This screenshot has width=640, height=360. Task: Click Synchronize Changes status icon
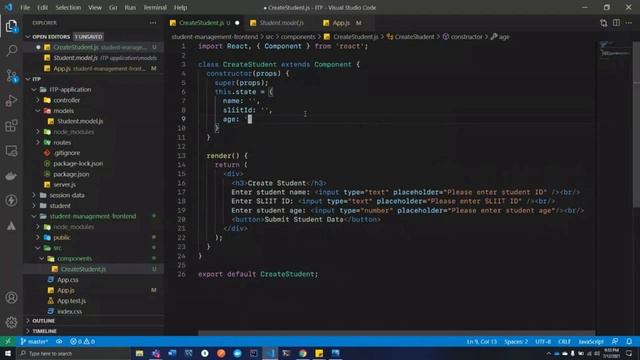[x=59, y=341]
